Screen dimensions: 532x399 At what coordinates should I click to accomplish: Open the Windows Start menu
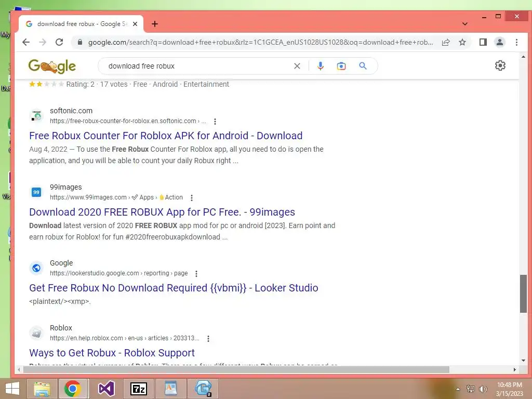[x=12, y=389]
